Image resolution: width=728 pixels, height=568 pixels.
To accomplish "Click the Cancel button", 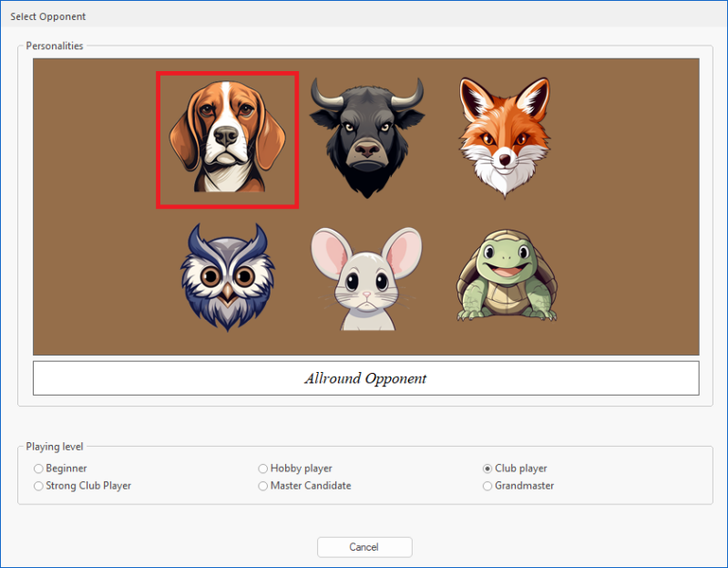I will 364,547.
